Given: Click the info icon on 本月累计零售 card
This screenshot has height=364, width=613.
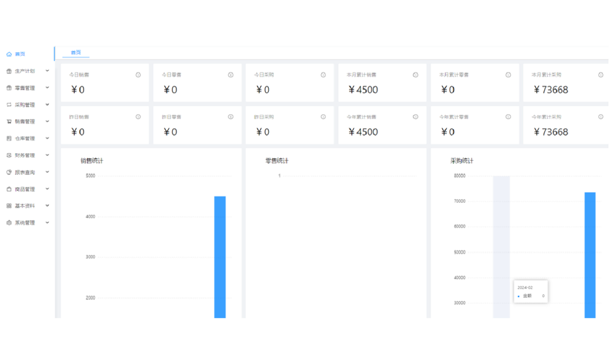Looking at the screenshot, I should click(x=508, y=75).
